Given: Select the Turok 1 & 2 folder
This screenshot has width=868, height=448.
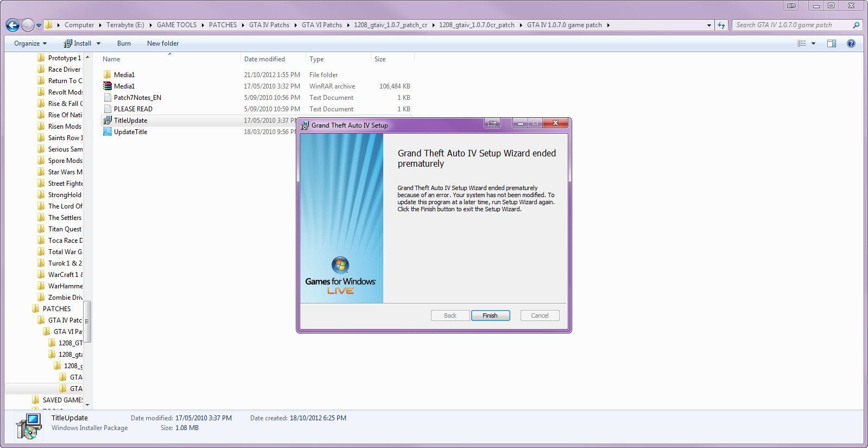Looking at the screenshot, I should click(x=65, y=263).
